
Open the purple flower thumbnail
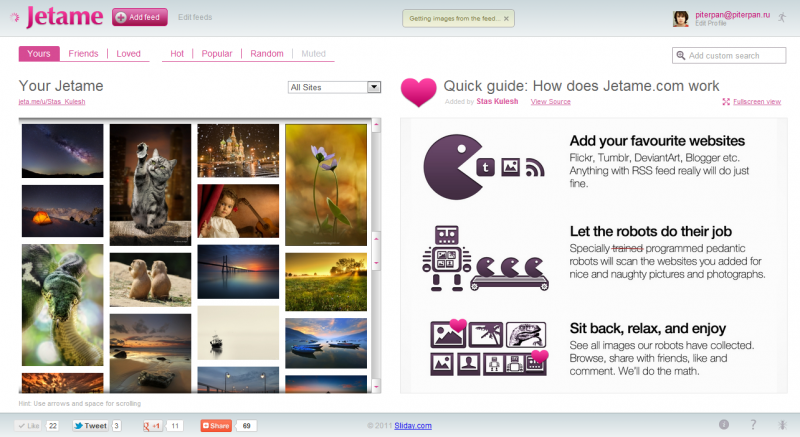click(326, 185)
